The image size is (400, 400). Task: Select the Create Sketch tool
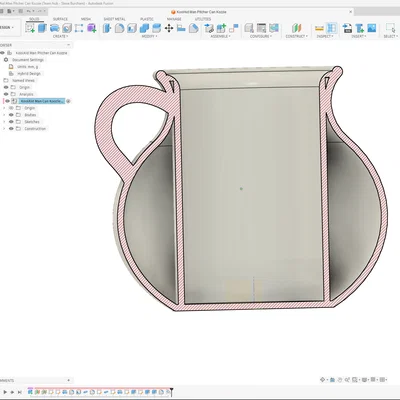(x=30, y=28)
